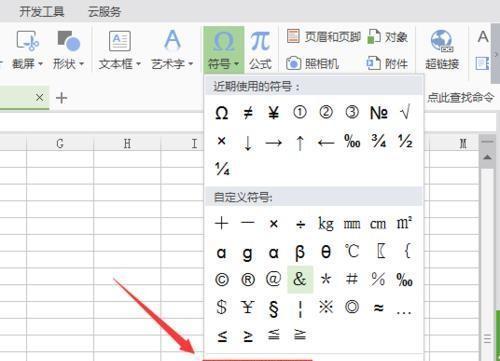Insert the @ at symbol
This screenshot has height=361, width=500.
(x=274, y=279)
